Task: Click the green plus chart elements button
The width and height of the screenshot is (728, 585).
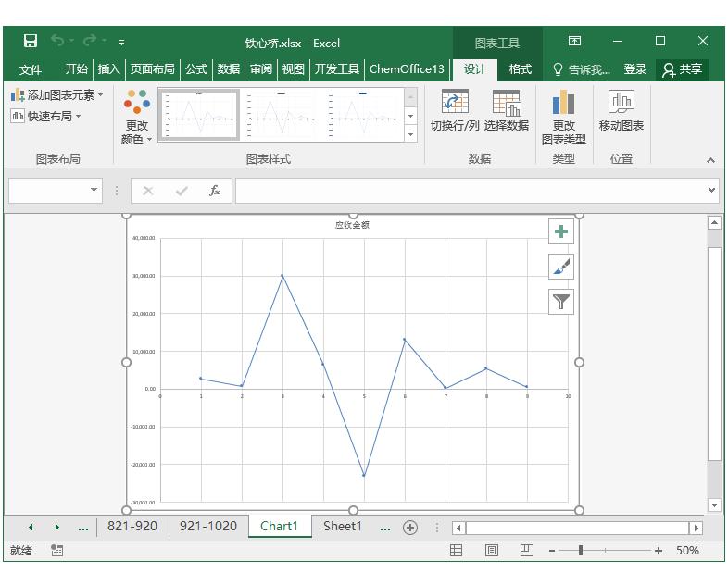Action: click(561, 231)
